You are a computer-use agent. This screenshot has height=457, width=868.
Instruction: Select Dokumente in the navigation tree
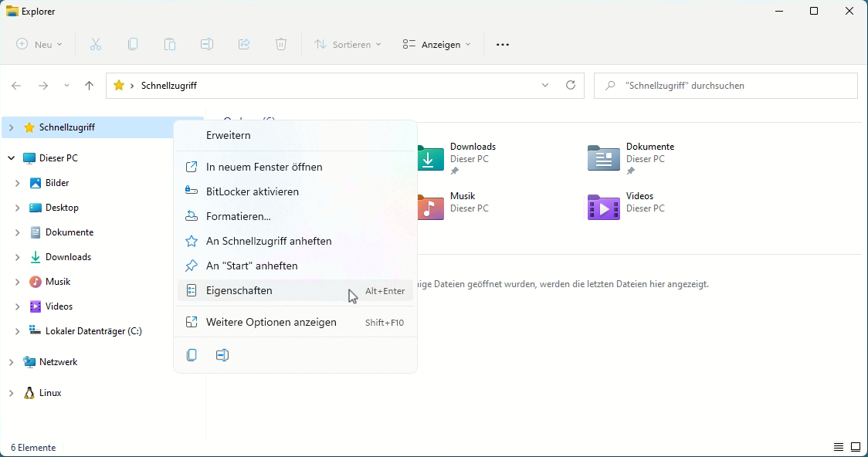coord(70,232)
